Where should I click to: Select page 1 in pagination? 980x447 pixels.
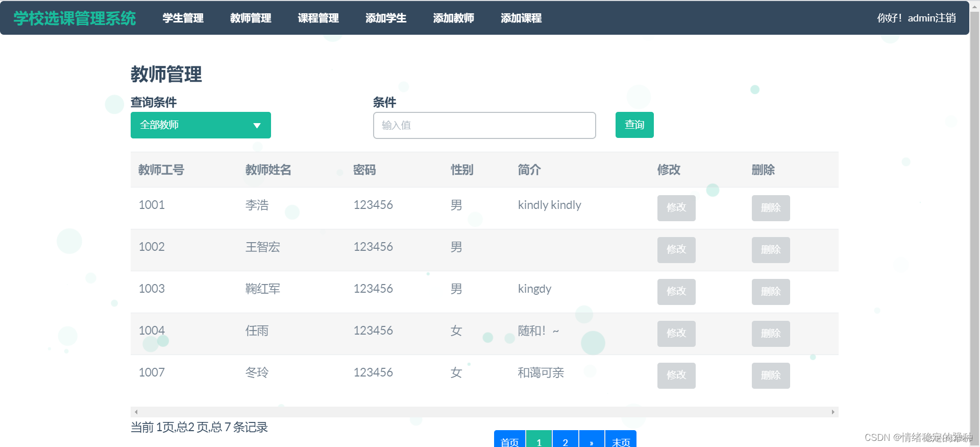tap(539, 439)
